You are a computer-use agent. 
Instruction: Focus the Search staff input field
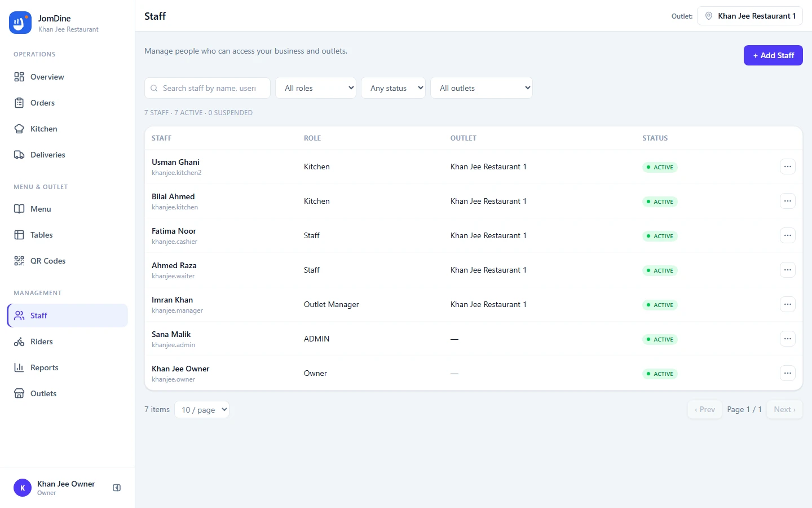208,88
